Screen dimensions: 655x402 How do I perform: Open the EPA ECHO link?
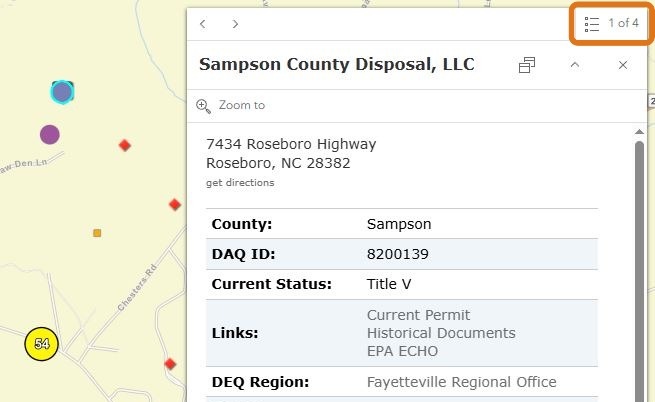pyautogui.click(x=402, y=351)
